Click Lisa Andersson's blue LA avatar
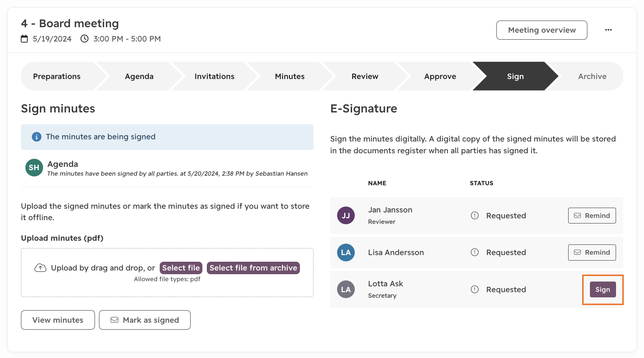 tap(346, 253)
